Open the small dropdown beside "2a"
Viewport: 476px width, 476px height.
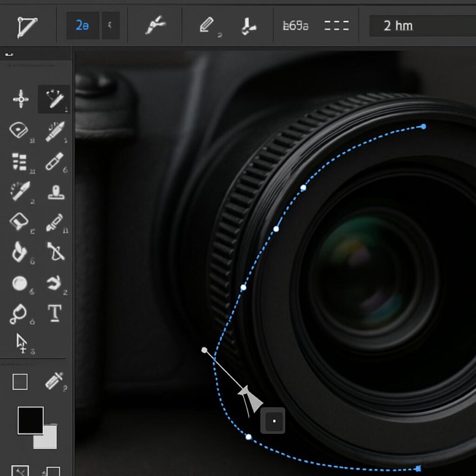pos(111,26)
